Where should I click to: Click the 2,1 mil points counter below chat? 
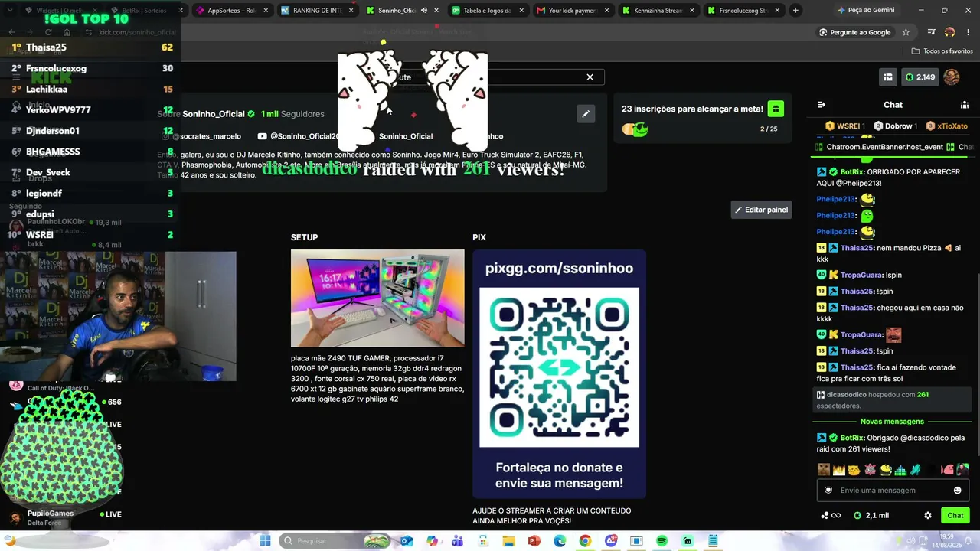(871, 515)
